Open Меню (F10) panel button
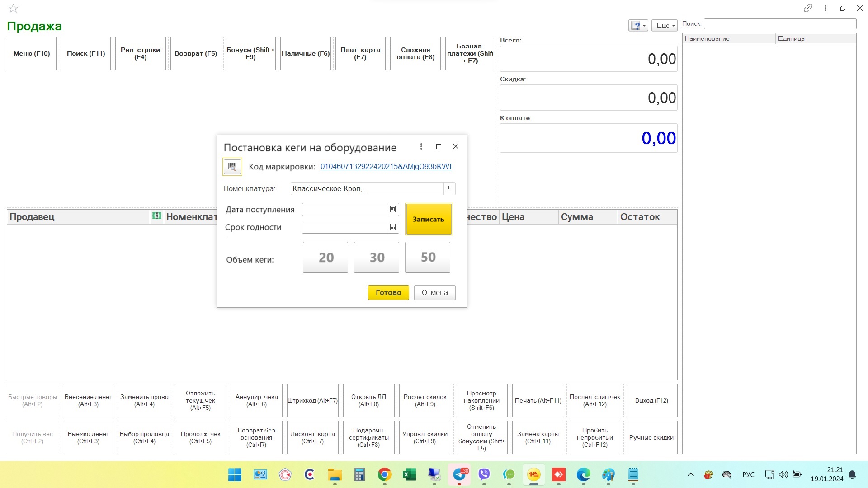The image size is (868, 488). coord(32,53)
